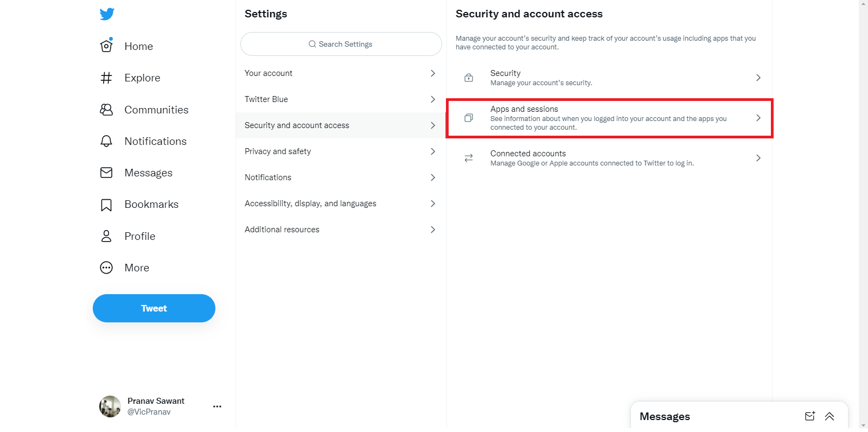Go to Bookmarks in sidebar
Screen dimensions: 868x432
click(151, 205)
